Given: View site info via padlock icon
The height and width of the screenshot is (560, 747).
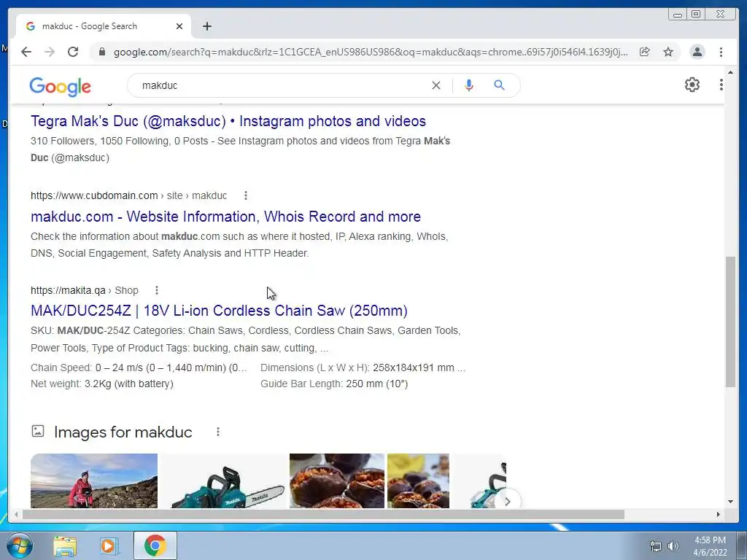Looking at the screenshot, I should point(101,52).
